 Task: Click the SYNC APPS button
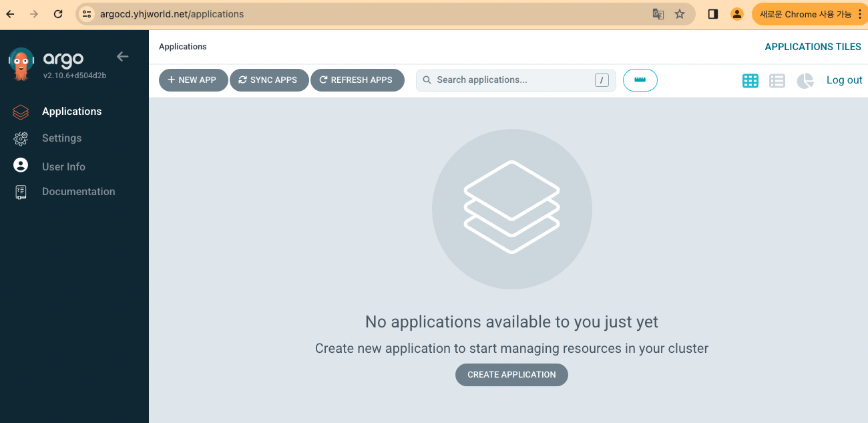268,80
